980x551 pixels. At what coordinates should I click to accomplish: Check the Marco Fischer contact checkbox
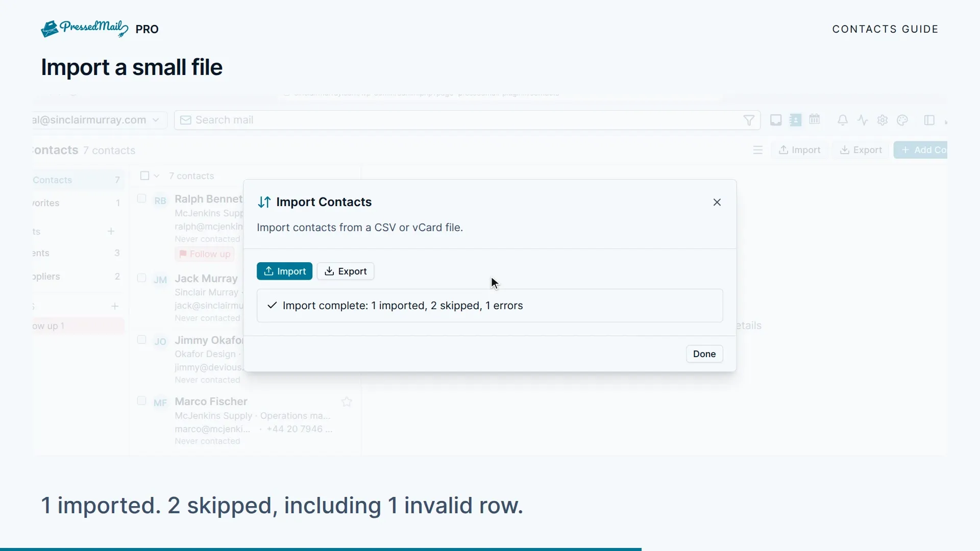pyautogui.click(x=142, y=401)
